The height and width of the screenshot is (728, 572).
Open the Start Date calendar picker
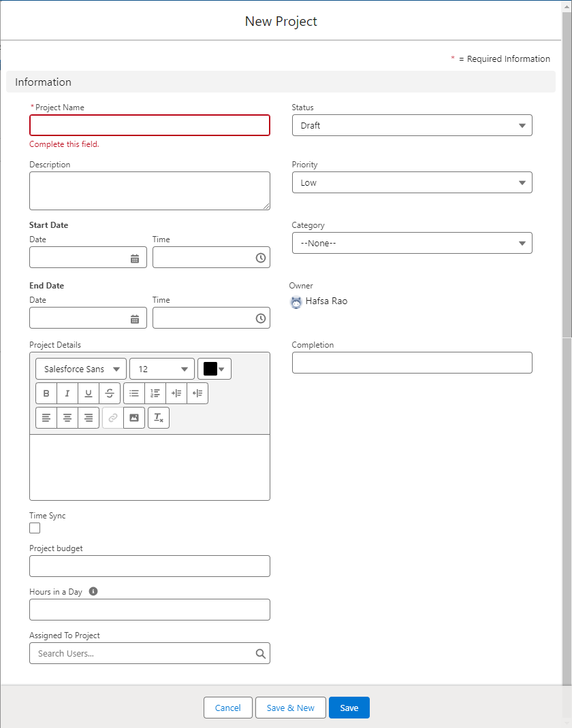pos(135,259)
